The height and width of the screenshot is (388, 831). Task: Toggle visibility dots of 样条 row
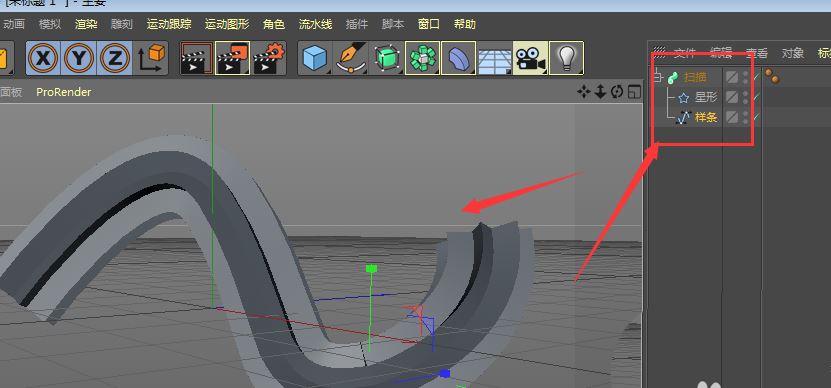(x=746, y=117)
